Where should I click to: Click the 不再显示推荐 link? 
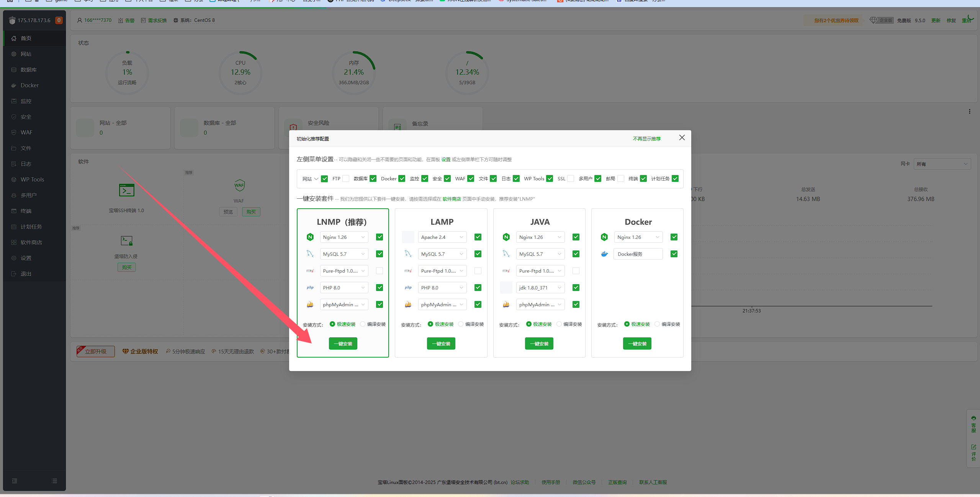click(646, 139)
